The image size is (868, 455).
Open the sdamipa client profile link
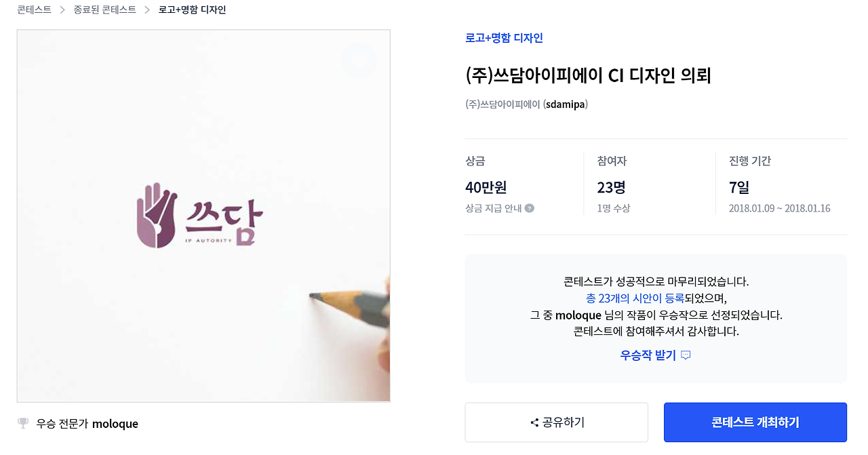tap(565, 104)
